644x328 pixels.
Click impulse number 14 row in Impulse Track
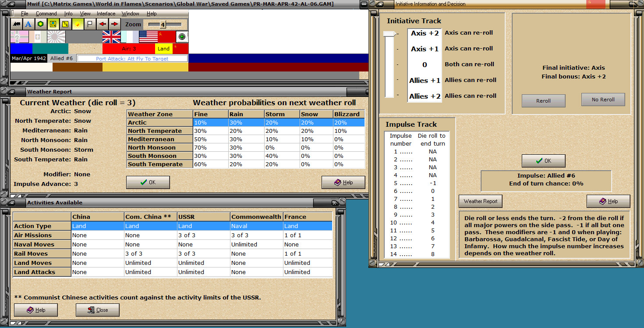point(417,254)
